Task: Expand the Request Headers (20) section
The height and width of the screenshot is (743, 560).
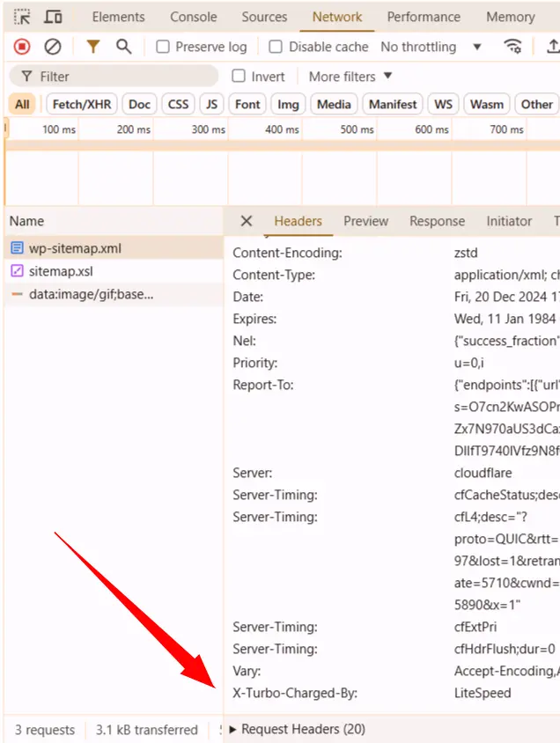Action: click(298, 729)
